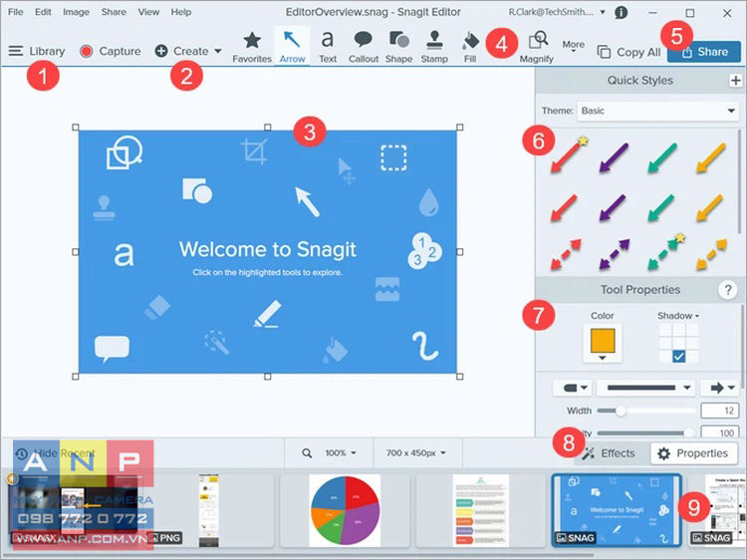Image resolution: width=747 pixels, height=560 pixels.
Task: Select the Magnify tool
Action: point(537,47)
